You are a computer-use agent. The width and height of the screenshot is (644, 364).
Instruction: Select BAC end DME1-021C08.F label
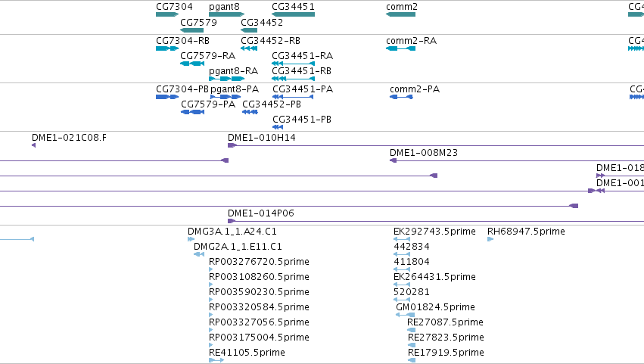(69, 138)
